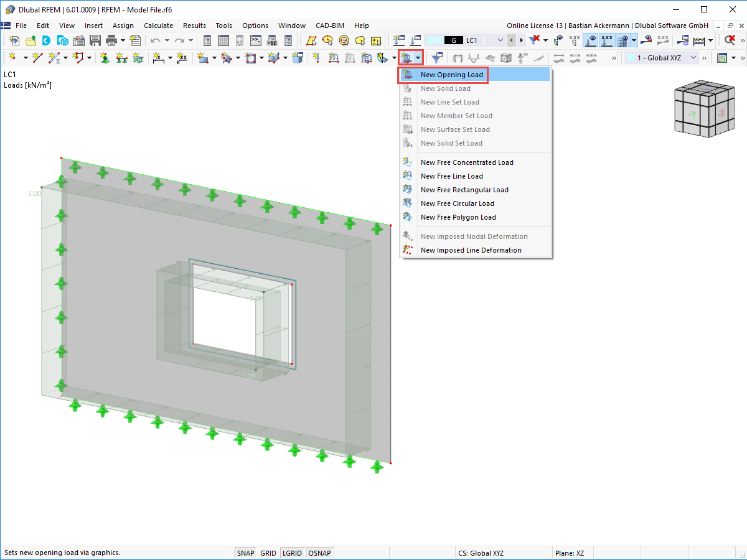Screen dimensions: 747x560
Task: Select the New Member tool
Action: (x=54, y=58)
